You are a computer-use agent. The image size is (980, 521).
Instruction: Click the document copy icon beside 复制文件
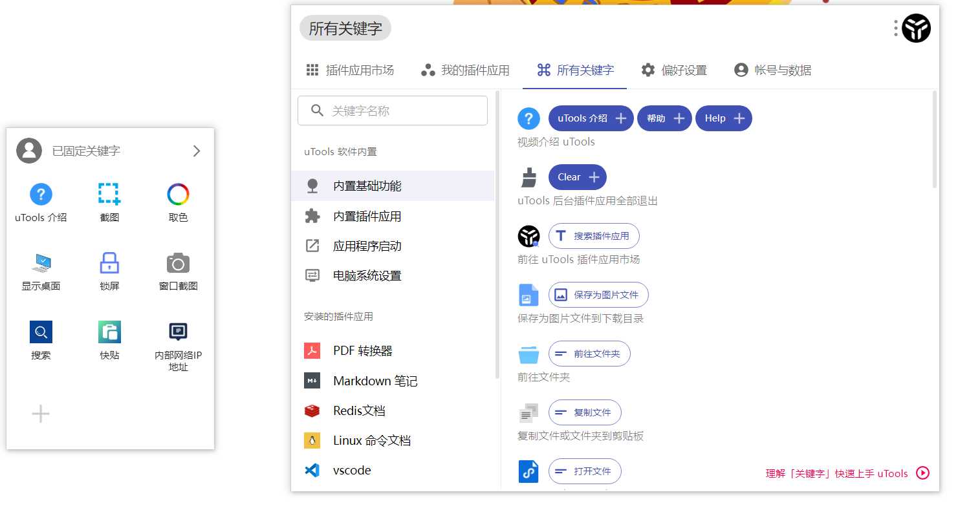point(528,412)
